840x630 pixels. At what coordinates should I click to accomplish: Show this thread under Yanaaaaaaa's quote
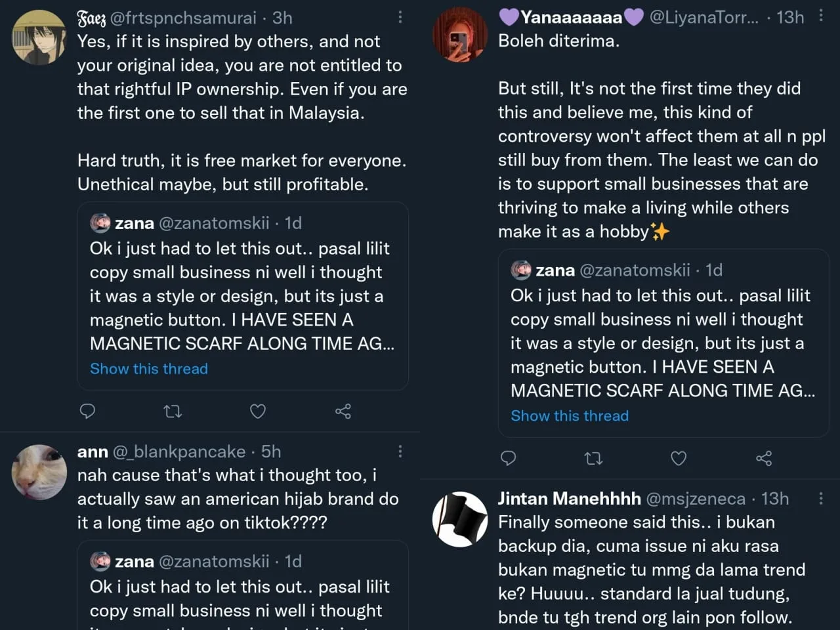point(570,416)
